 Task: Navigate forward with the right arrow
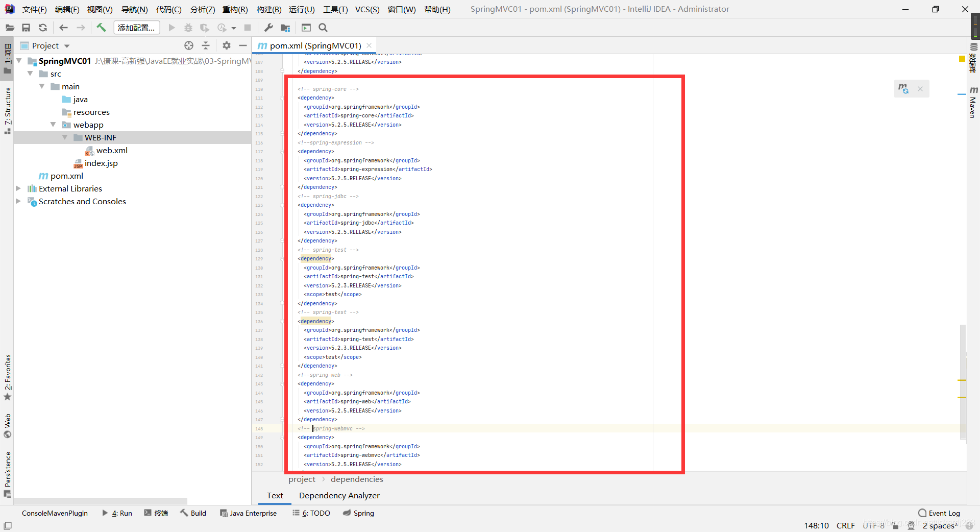pyautogui.click(x=81, y=28)
